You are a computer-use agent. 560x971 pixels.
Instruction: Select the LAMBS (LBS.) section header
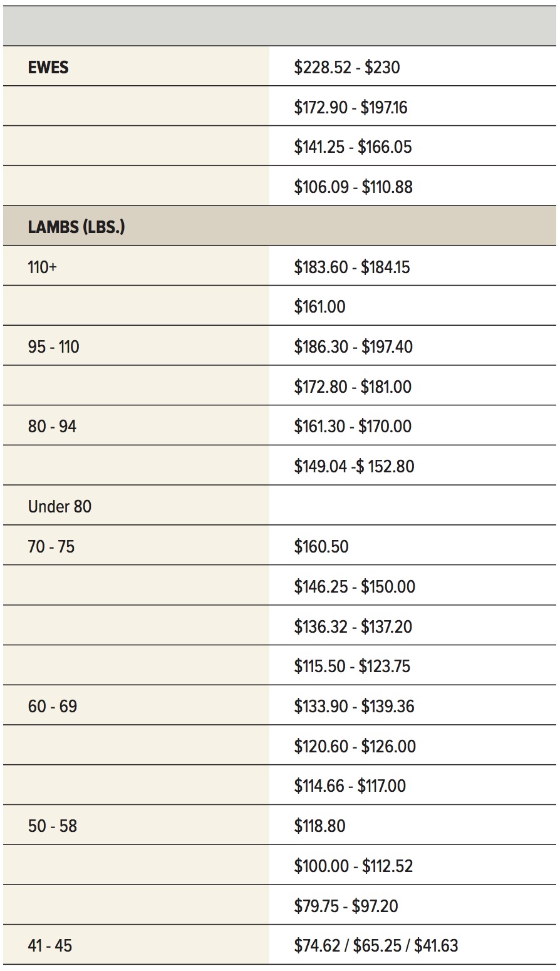click(76, 227)
